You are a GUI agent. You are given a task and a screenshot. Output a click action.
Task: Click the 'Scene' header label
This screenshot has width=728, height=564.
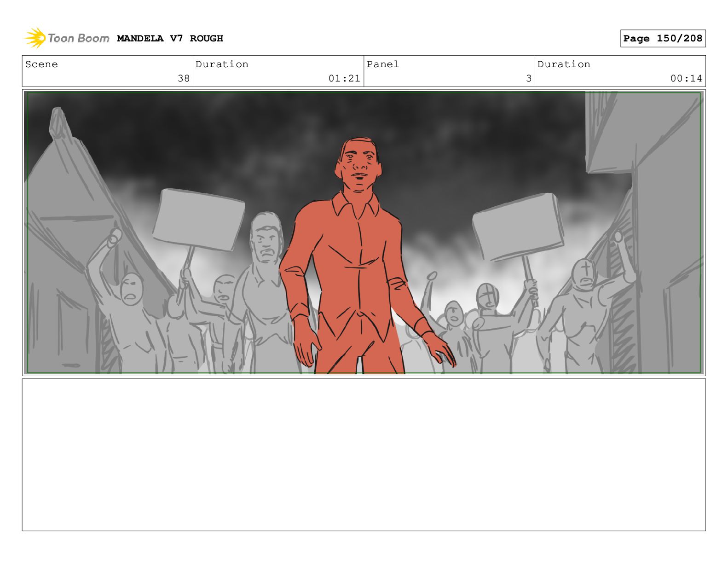click(x=41, y=64)
